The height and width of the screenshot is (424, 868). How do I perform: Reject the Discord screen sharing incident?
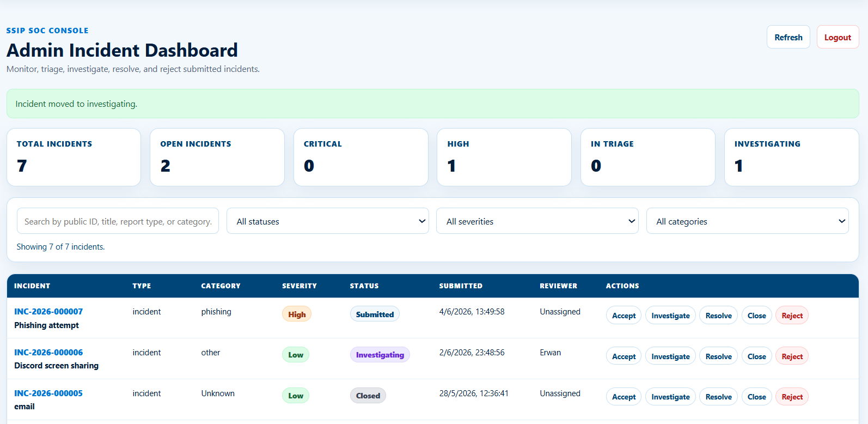point(792,356)
